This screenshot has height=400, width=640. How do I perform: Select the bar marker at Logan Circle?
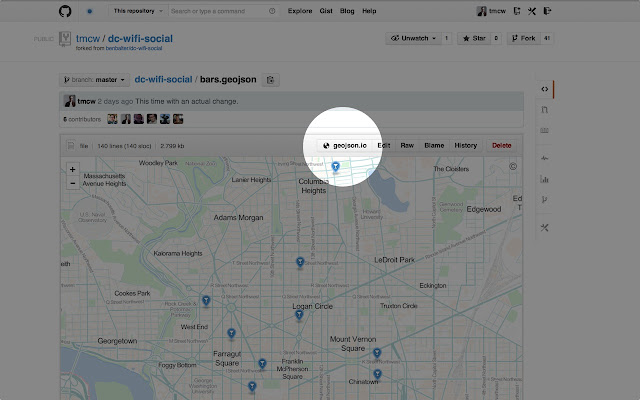pyautogui.click(x=299, y=315)
